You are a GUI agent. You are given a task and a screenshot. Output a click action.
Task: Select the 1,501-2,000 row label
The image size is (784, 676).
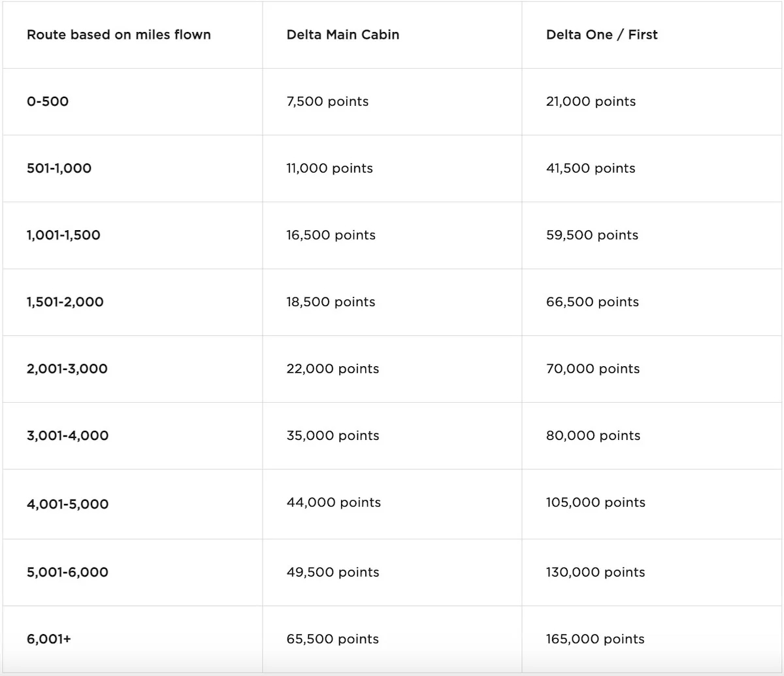point(65,302)
